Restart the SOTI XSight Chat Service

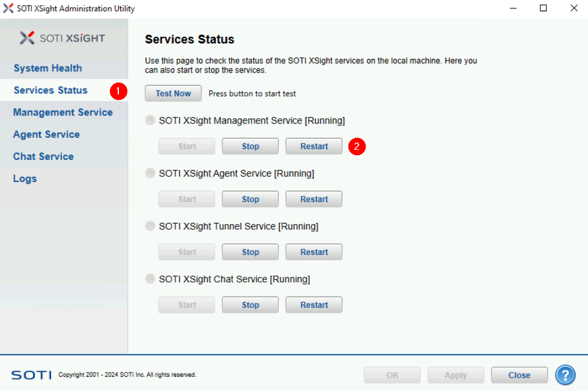click(x=314, y=305)
